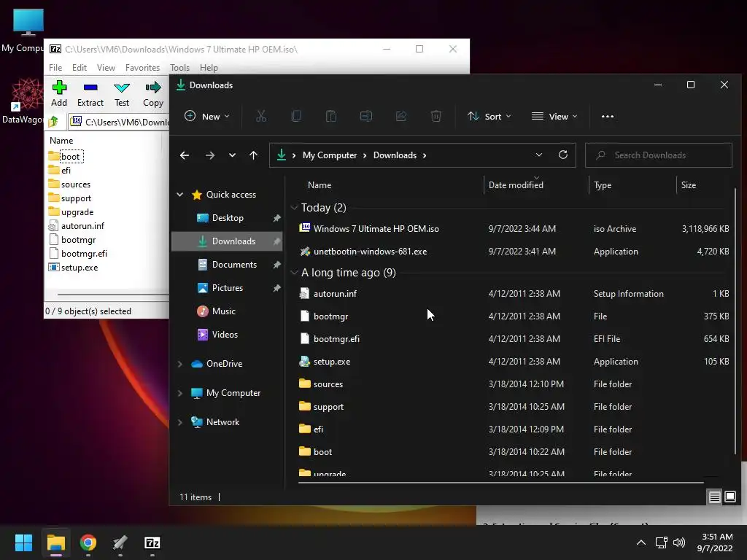
Task: Click Paste icon in Explorer toolbar
Action: point(331,116)
